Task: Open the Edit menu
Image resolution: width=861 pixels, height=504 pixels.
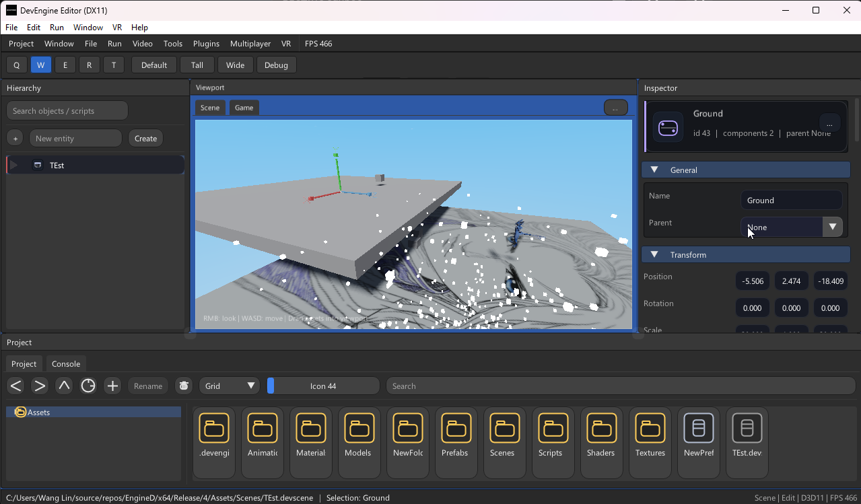Action: 34,28
